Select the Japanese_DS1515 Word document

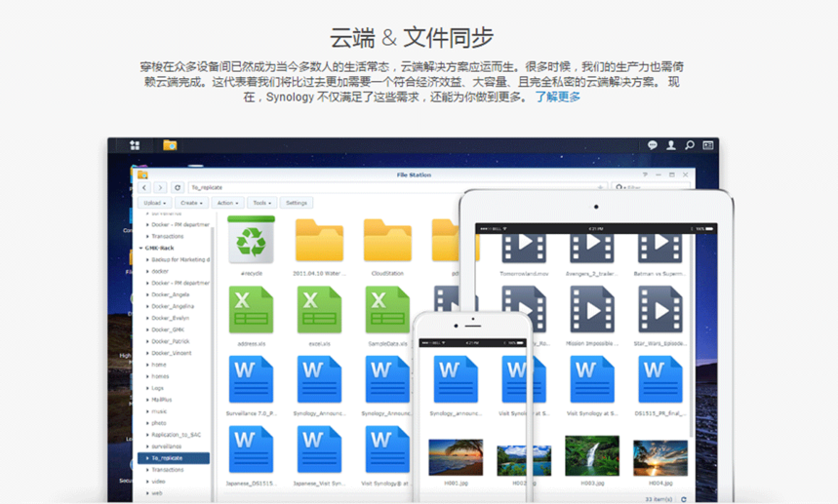pyautogui.click(x=251, y=449)
